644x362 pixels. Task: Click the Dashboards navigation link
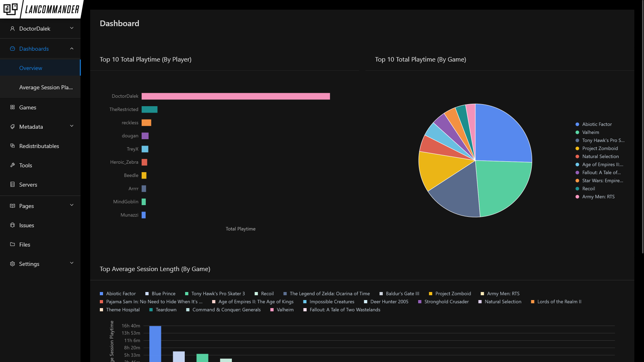coord(34,48)
